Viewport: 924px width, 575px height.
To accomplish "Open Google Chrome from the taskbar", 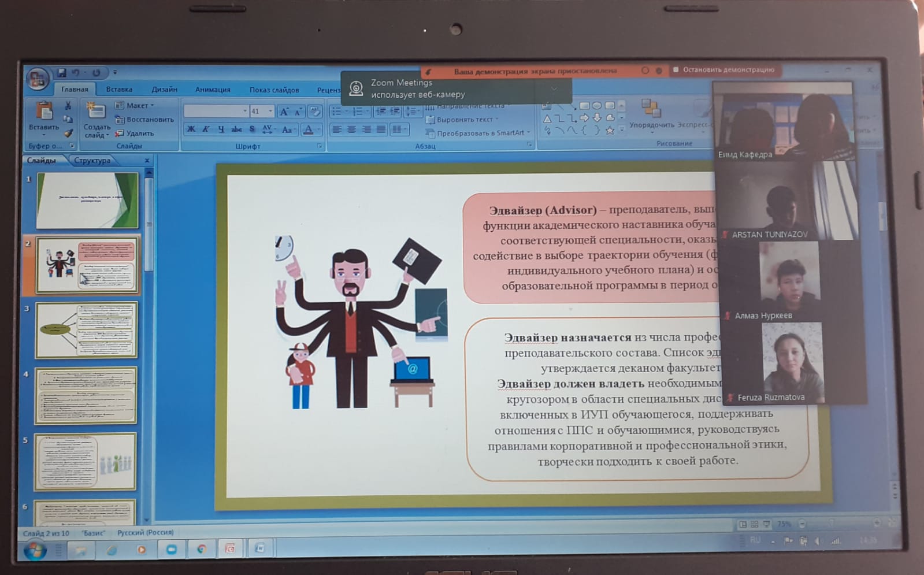I will point(202,549).
